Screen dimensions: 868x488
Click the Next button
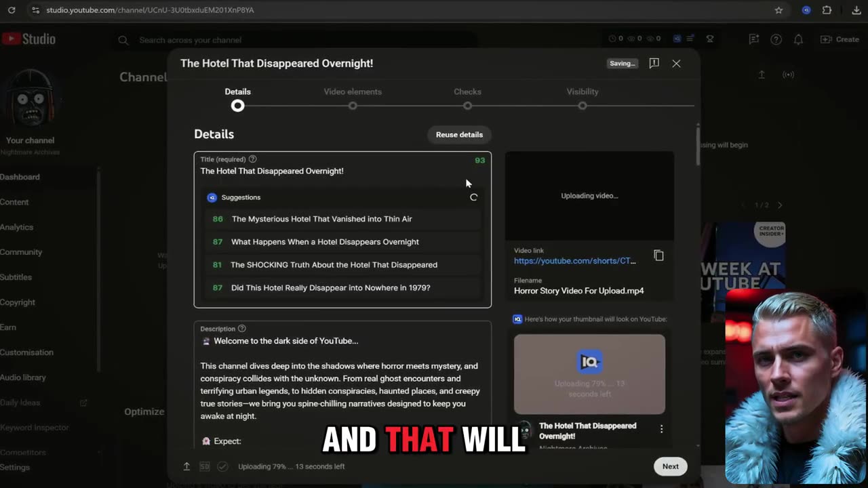[670, 466]
